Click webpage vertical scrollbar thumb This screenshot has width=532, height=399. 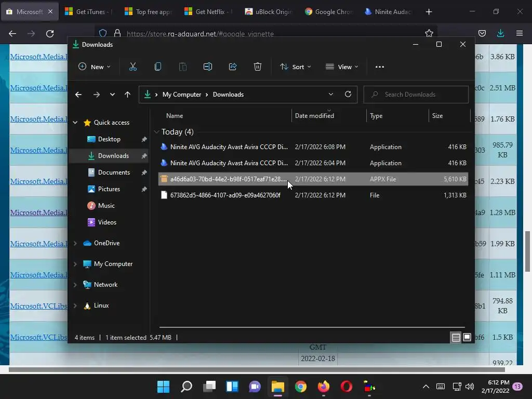(527, 251)
